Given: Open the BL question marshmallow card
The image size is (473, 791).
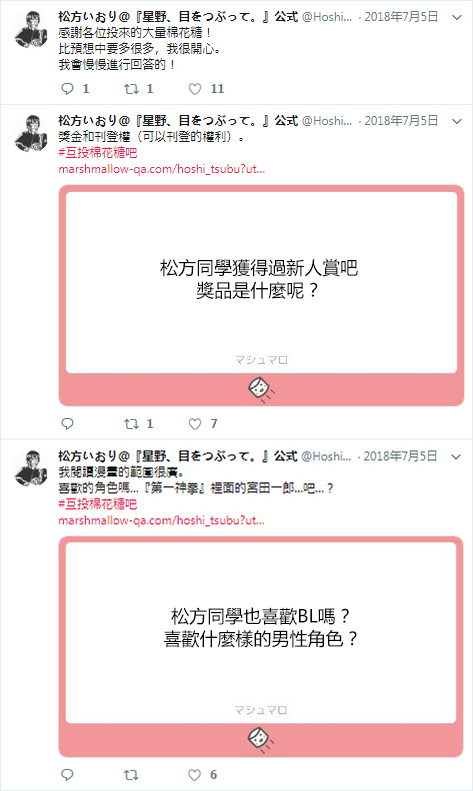Looking at the screenshot, I should click(261, 646).
